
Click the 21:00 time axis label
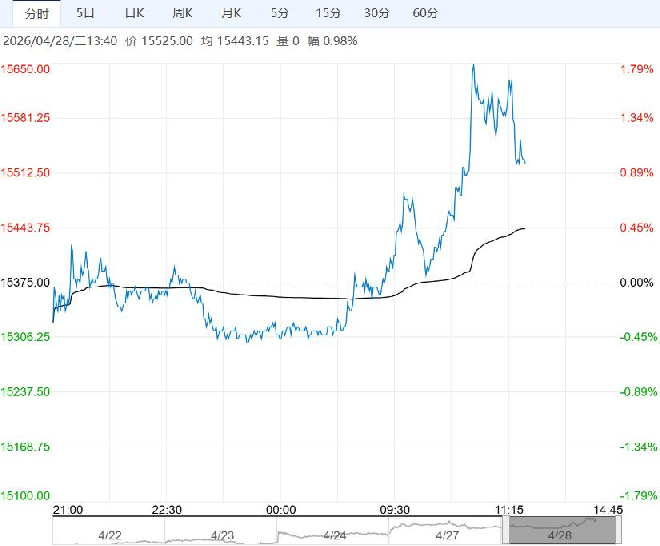tap(67, 509)
